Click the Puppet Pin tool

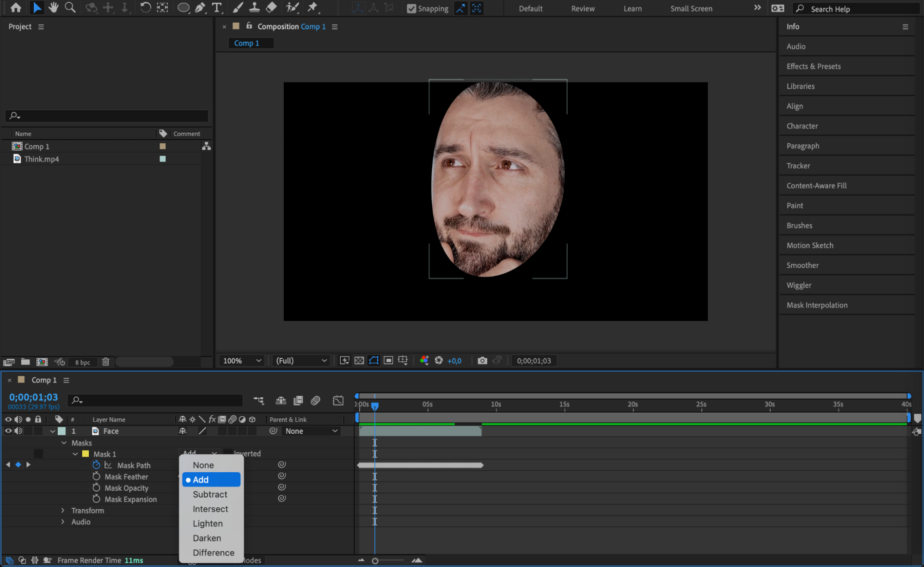coord(313,7)
